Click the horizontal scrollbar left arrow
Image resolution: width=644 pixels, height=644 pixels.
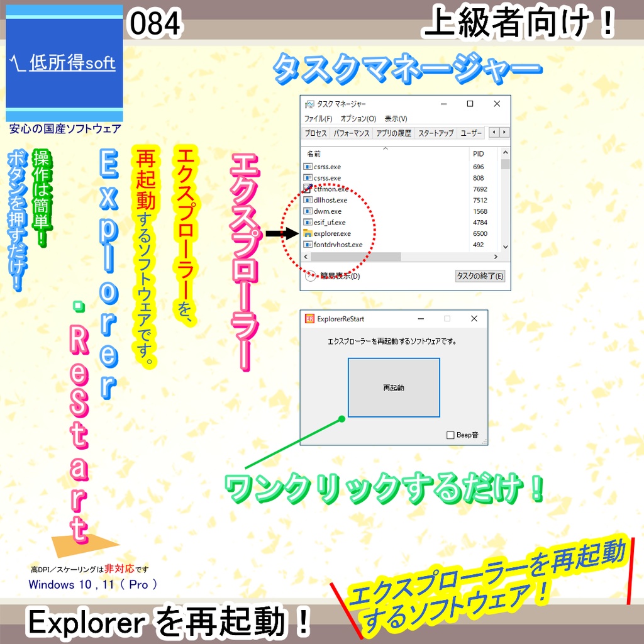pyautogui.click(x=306, y=257)
